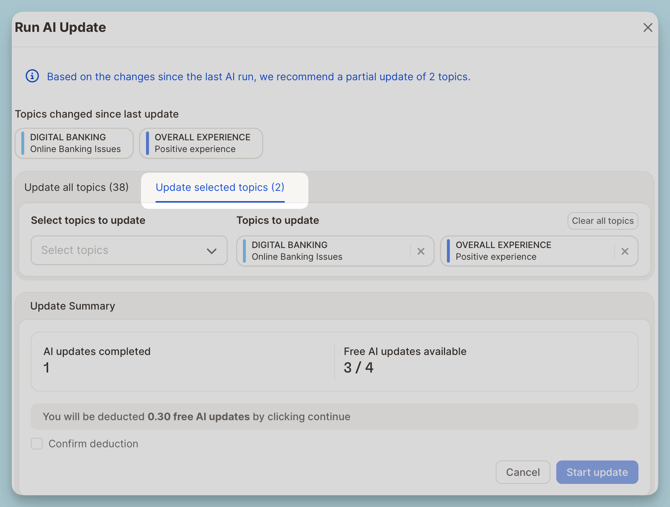Close the Run AI Update dialog
Screen dimensions: 670x507
coord(647,28)
